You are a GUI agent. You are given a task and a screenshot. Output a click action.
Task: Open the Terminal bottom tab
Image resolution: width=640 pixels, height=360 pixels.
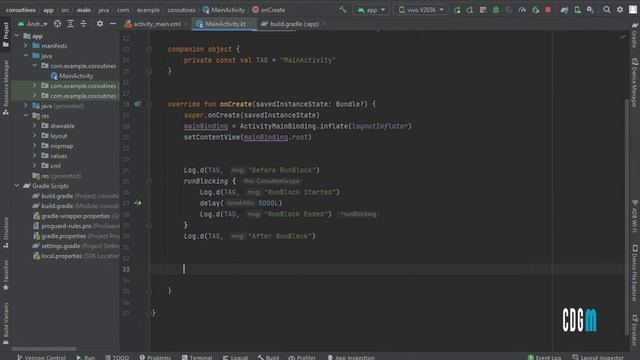pos(197,357)
